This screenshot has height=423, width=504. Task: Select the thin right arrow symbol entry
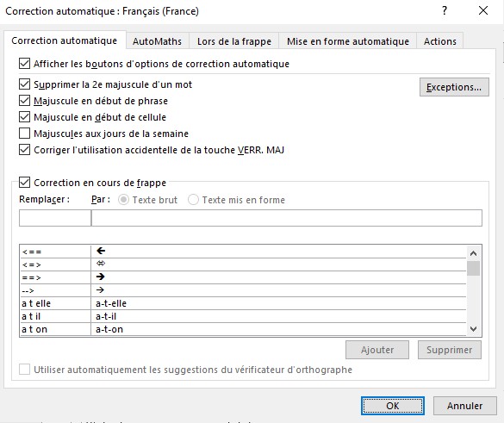click(x=100, y=290)
